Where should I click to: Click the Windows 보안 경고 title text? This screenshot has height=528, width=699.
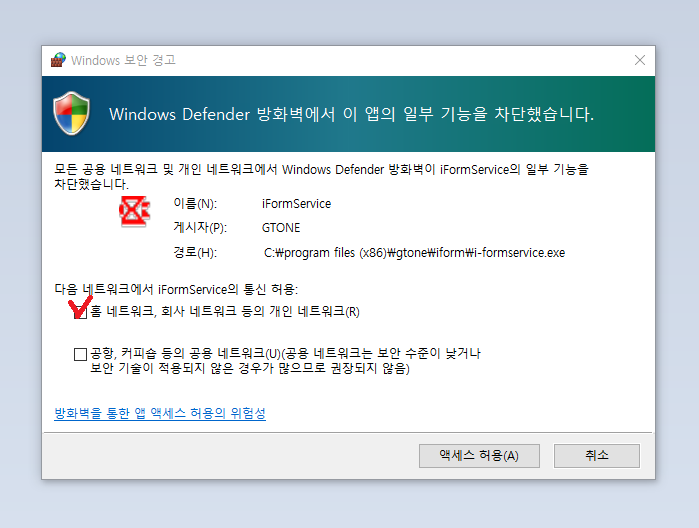coord(123,60)
